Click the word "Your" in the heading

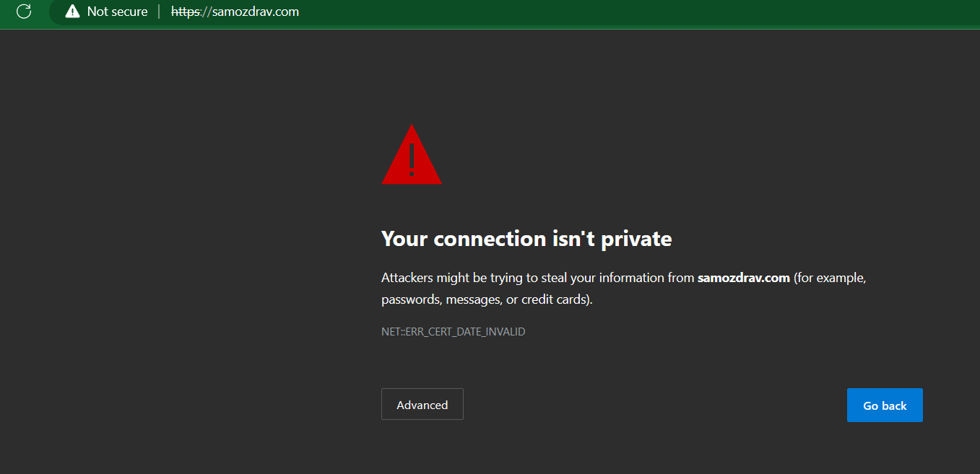tap(404, 239)
